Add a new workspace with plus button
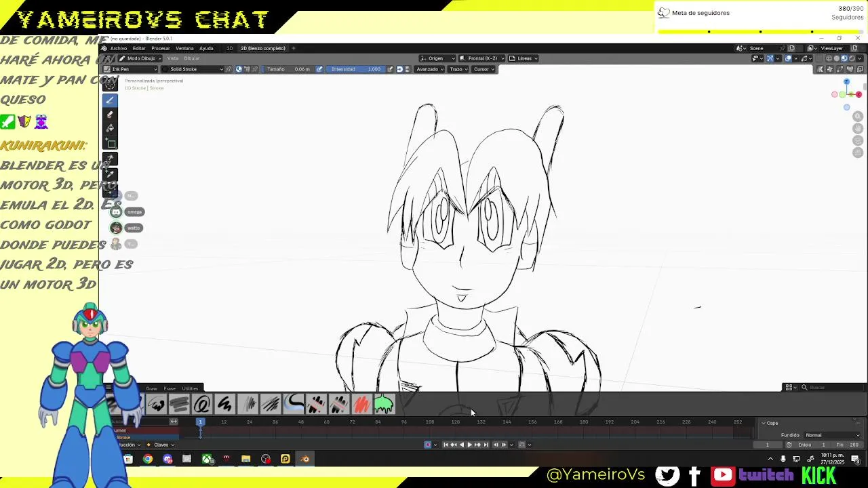The height and width of the screenshot is (488, 868). tap(294, 48)
